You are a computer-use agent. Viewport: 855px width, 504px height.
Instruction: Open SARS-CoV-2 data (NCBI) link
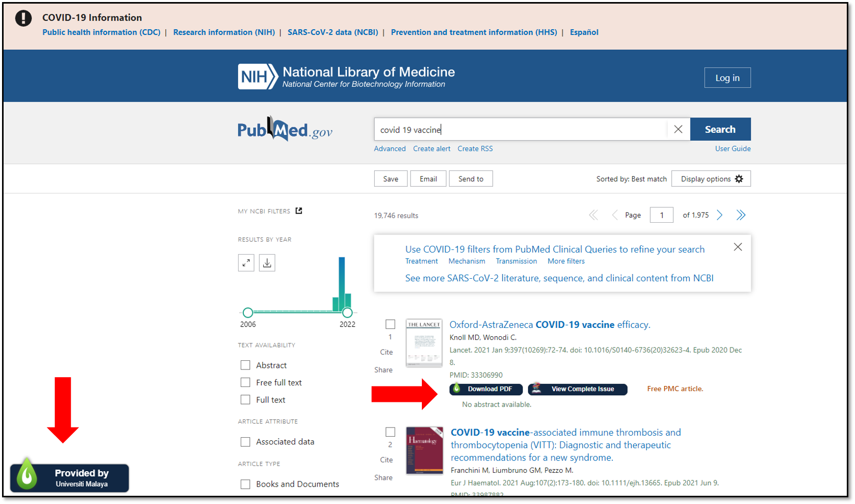[333, 32]
